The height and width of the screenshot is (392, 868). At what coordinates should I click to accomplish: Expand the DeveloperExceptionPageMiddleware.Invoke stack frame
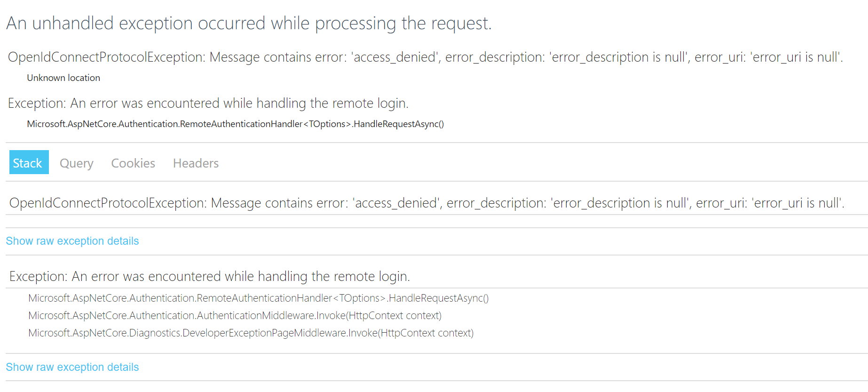(x=251, y=333)
